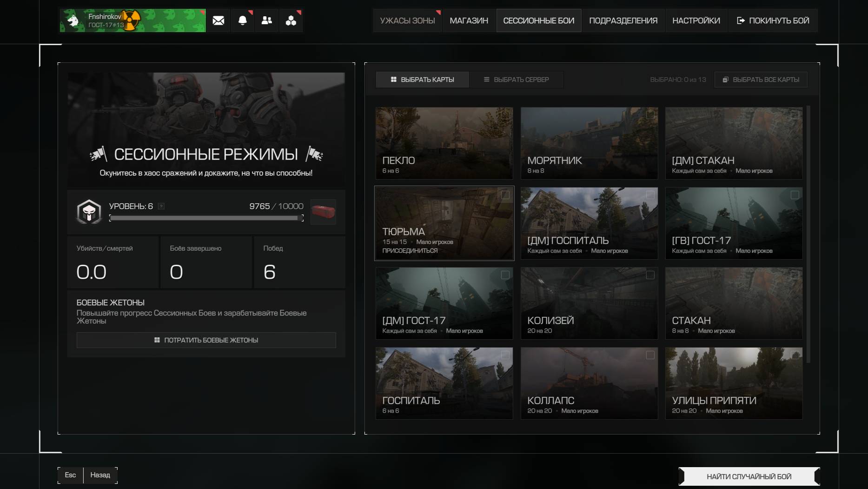This screenshot has height=489, width=868.
Task: Click the ВЫБРАНО: 0 из 13 counter
Action: [678, 80]
